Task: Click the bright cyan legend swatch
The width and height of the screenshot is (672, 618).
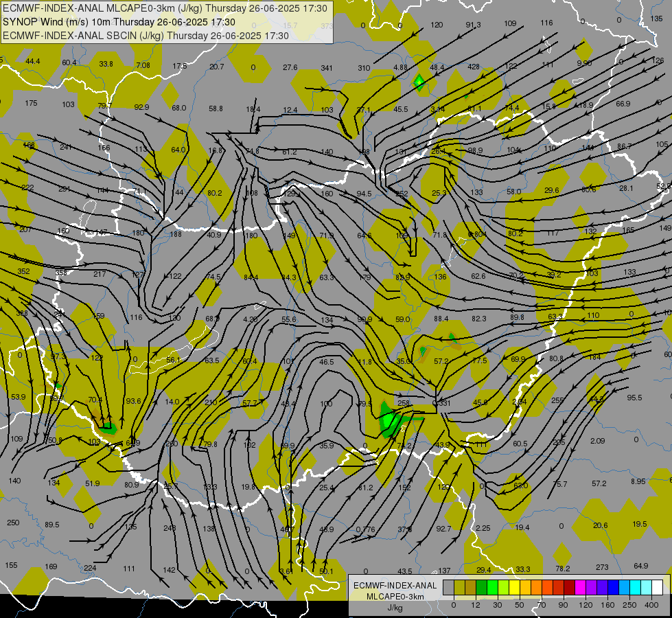Action: point(635,587)
